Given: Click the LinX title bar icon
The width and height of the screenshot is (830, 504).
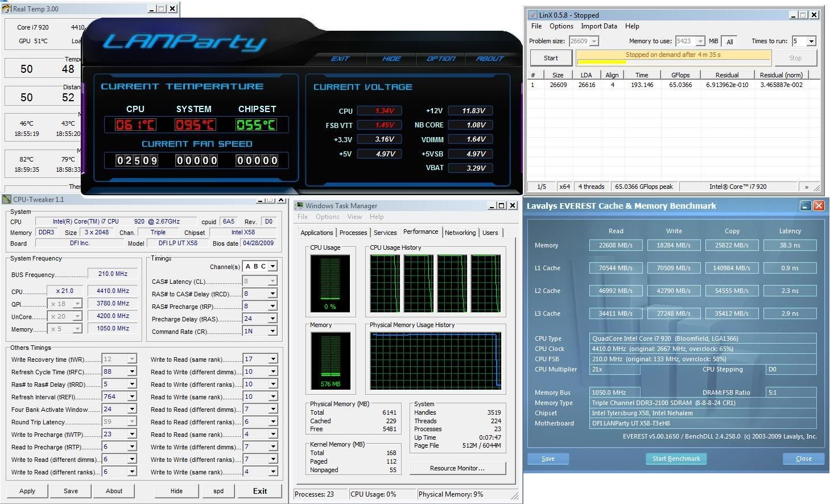Looking at the screenshot, I should point(532,15).
